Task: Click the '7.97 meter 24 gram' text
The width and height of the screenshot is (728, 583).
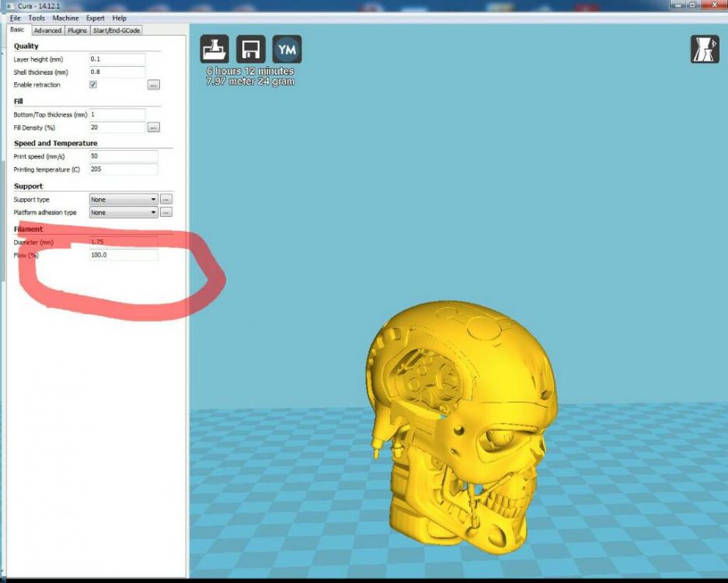Action: pyautogui.click(x=250, y=82)
